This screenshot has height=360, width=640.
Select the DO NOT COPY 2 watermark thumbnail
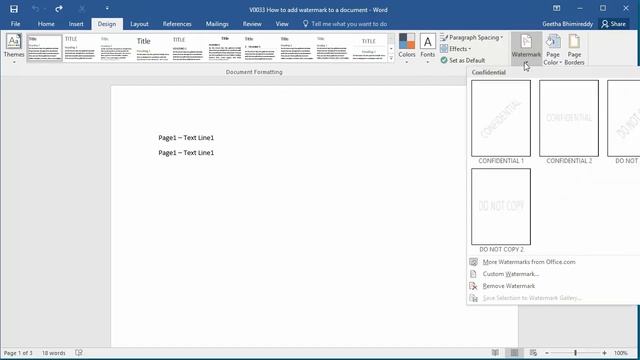point(501,207)
